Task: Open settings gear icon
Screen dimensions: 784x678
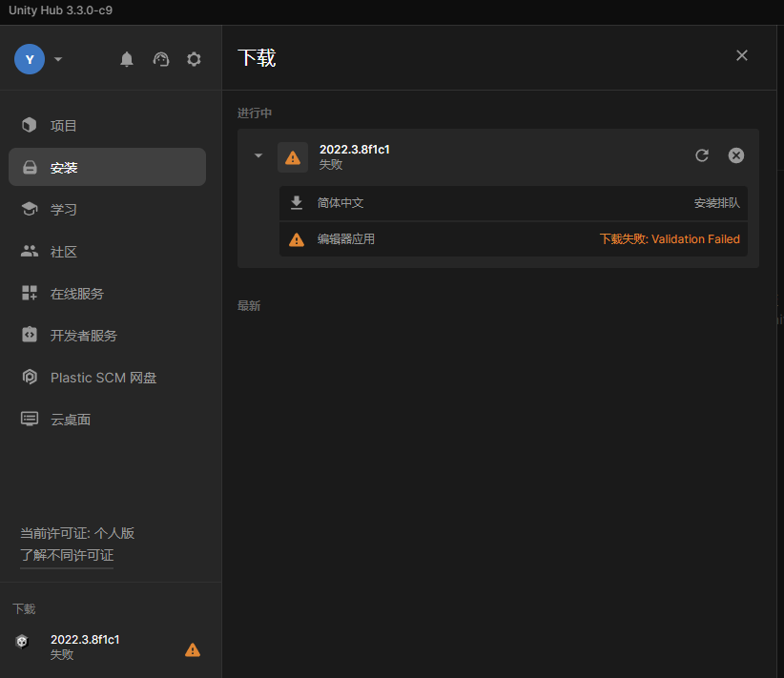Action: (x=194, y=59)
